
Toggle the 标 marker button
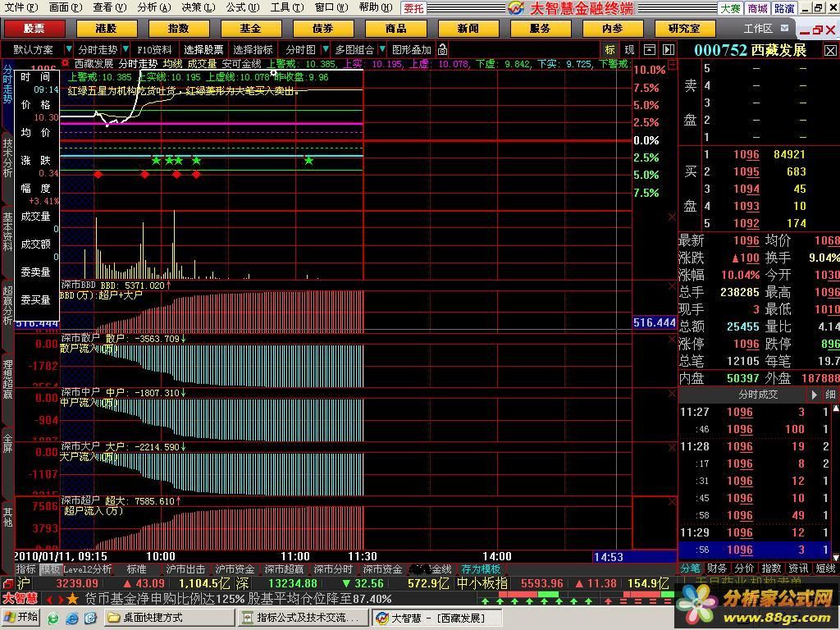point(610,50)
